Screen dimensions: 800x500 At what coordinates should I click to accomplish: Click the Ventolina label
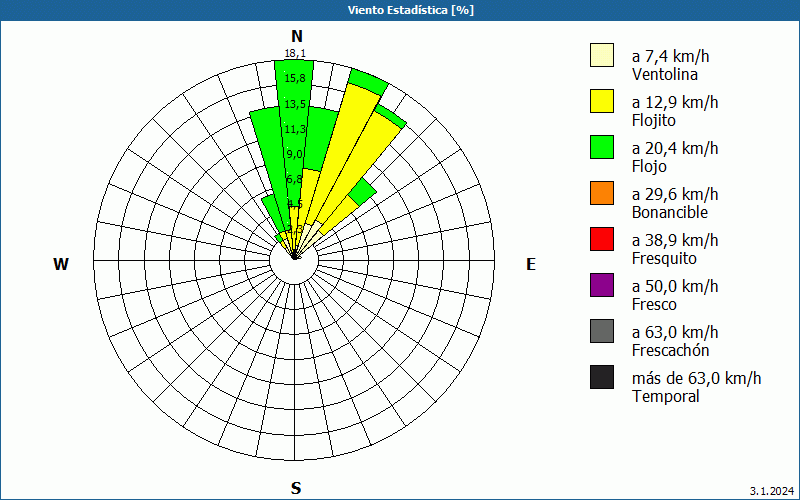click(665, 74)
